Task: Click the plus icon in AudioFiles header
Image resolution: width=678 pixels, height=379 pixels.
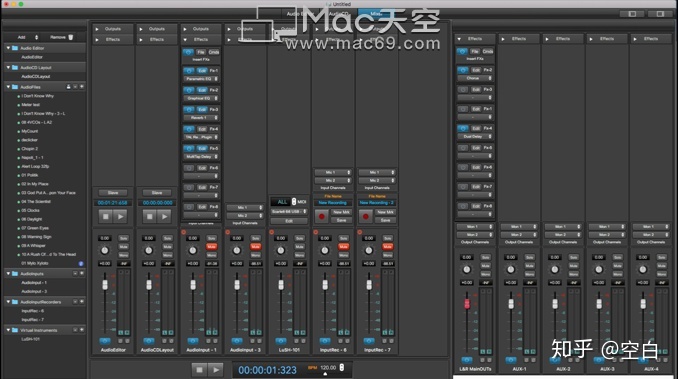Action: pos(82,87)
